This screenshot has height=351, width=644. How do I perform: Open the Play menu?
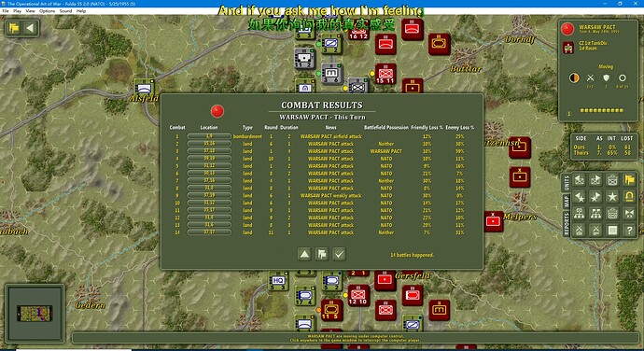pos(17,11)
